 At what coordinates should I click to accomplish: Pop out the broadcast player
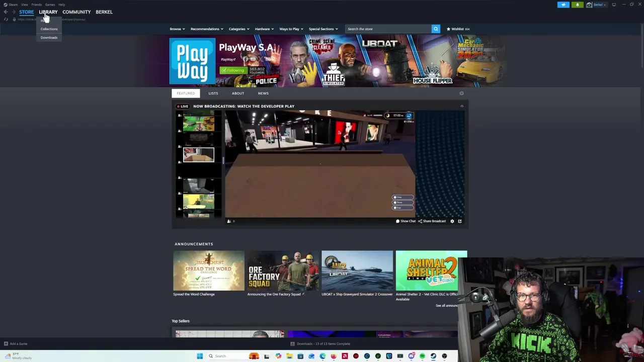(x=460, y=221)
